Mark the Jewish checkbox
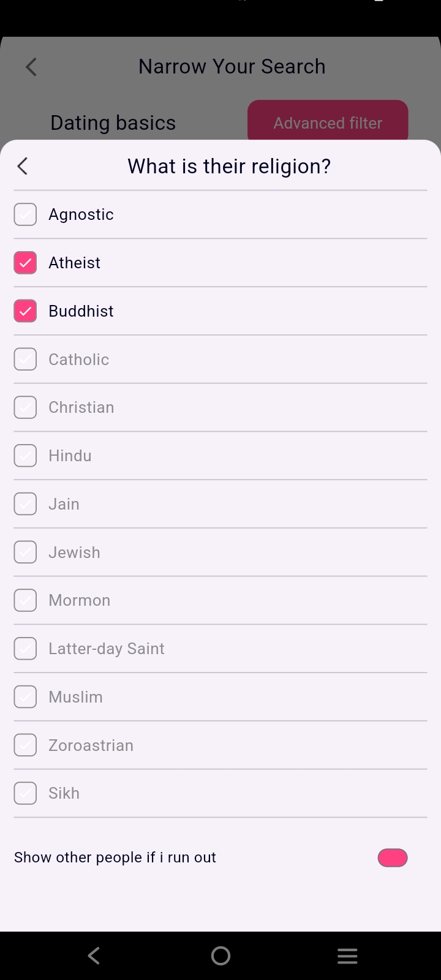Viewport: 441px width, 980px height. point(25,552)
